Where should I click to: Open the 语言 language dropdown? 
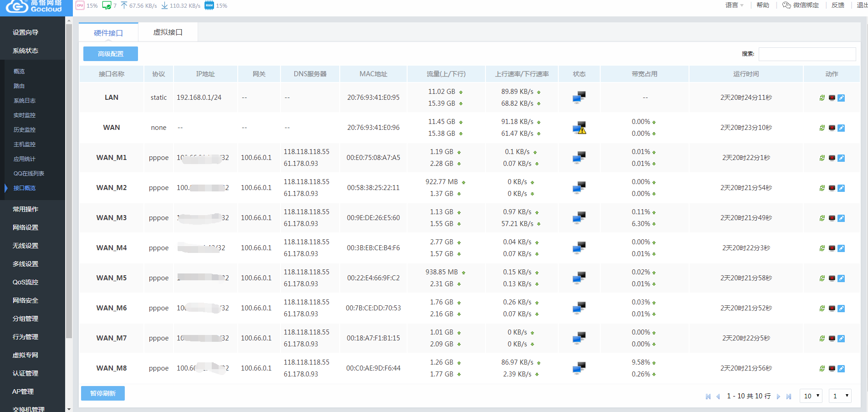click(x=734, y=5)
